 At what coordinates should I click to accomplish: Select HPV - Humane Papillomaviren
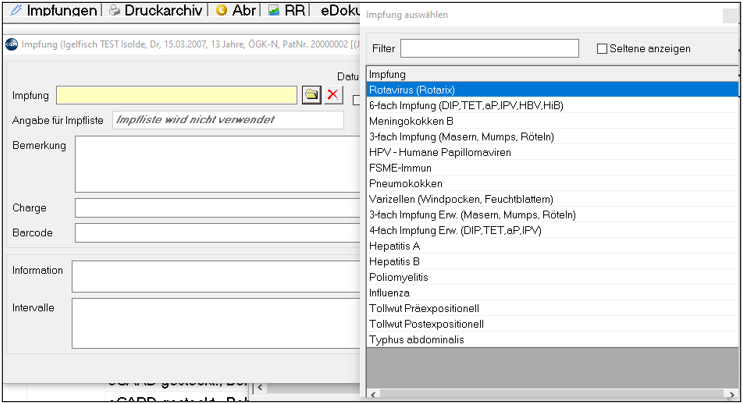pos(553,152)
